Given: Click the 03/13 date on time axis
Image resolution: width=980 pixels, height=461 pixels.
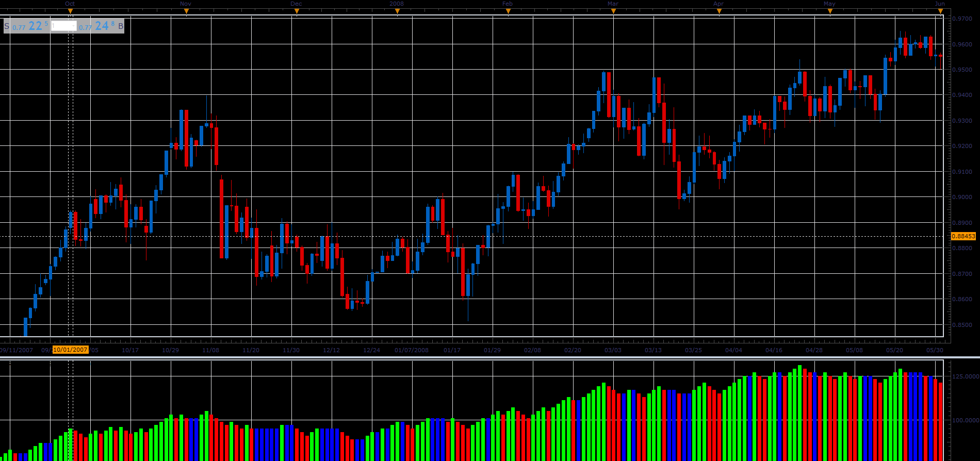Looking at the screenshot, I should click(x=653, y=350).
